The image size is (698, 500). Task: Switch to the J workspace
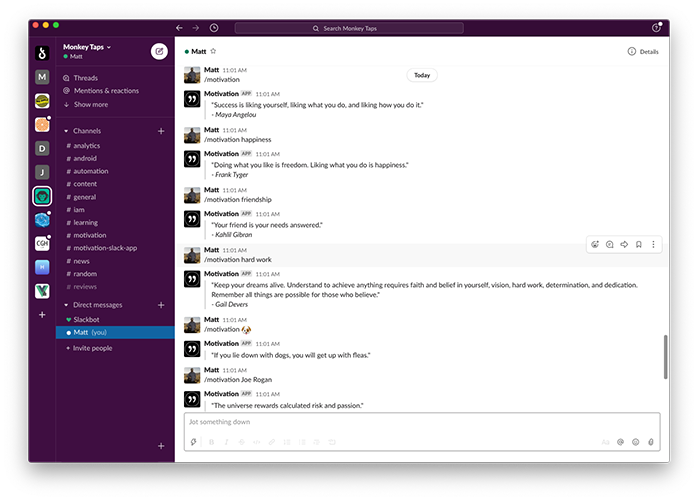pyautogui.click(x=42, y=172)
